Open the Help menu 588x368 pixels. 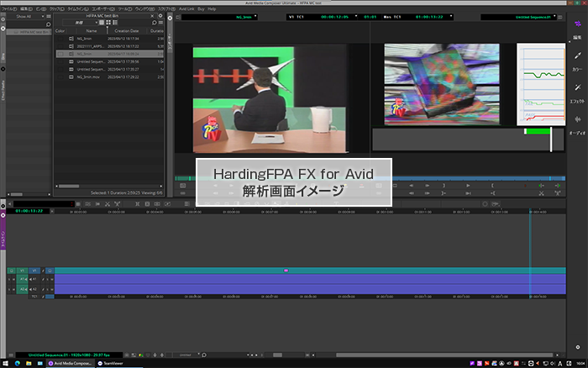point(212,8)
